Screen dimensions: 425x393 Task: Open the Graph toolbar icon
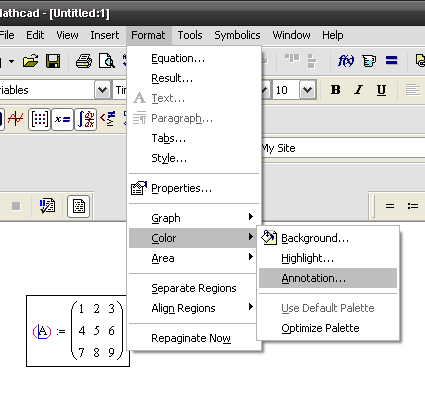click(15, 119)
